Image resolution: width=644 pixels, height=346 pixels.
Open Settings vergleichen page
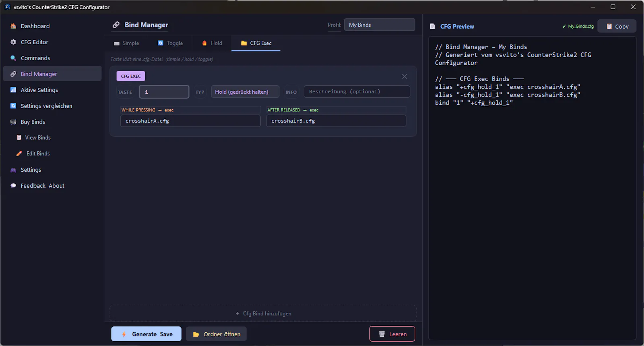click(x=52, y=106)
